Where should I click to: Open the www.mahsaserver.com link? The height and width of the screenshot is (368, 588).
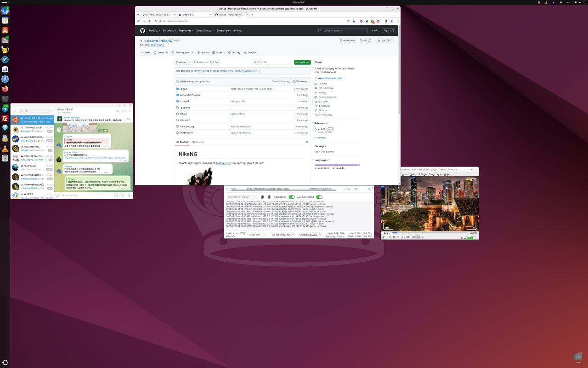click(x=330, y=78)
